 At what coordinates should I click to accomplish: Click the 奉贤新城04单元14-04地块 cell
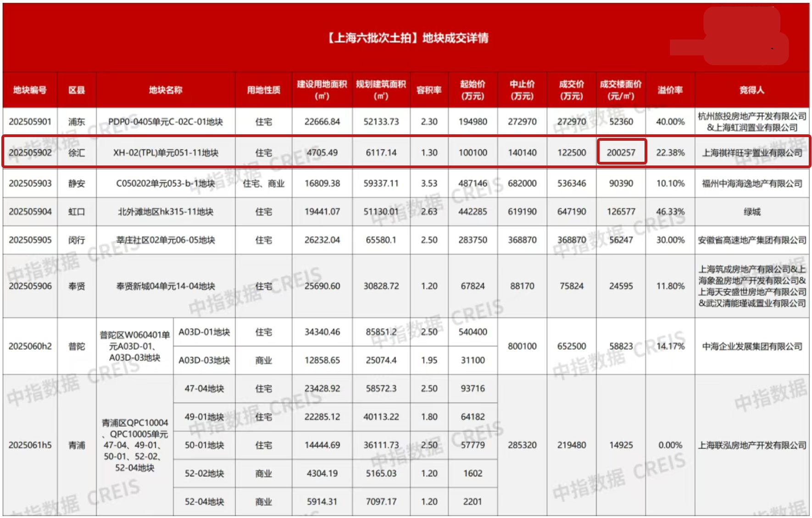click(x=166, y=286)
